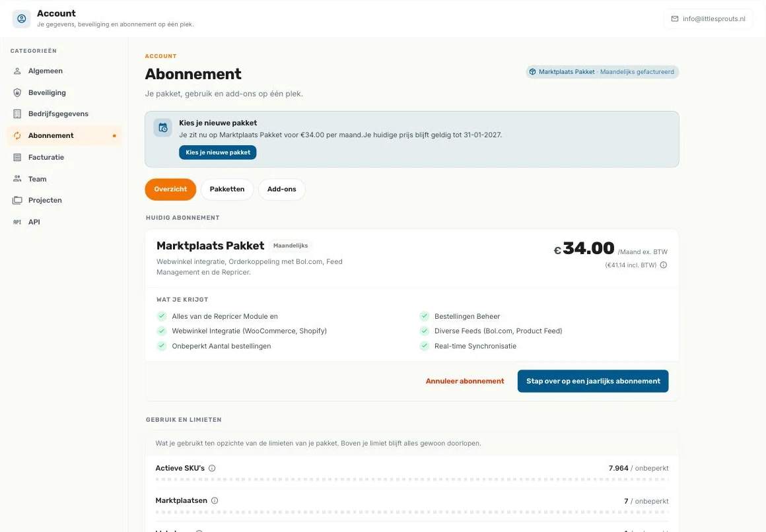Click the Marktplaats Pakket billing badge
766x532 pixels.
tap(602, 72)
